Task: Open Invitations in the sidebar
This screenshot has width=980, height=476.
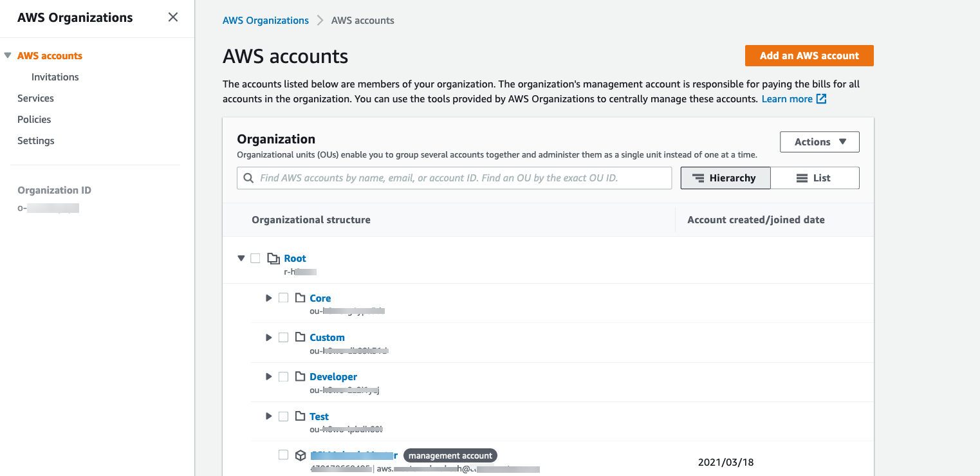Action: [x=55, y=77]
